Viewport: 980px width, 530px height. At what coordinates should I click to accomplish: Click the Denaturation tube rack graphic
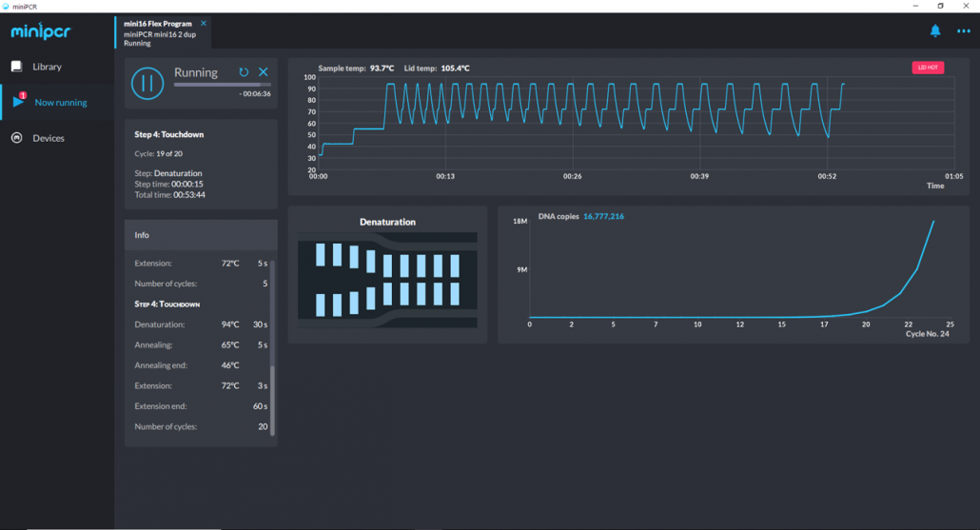pyautogui.click(x=387, y=280)
